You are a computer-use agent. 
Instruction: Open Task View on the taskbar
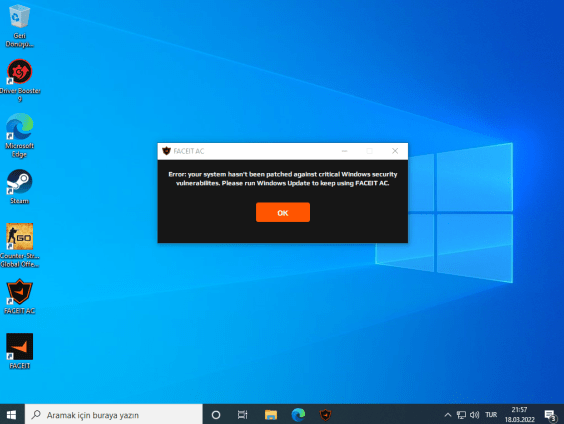(243, 415)
